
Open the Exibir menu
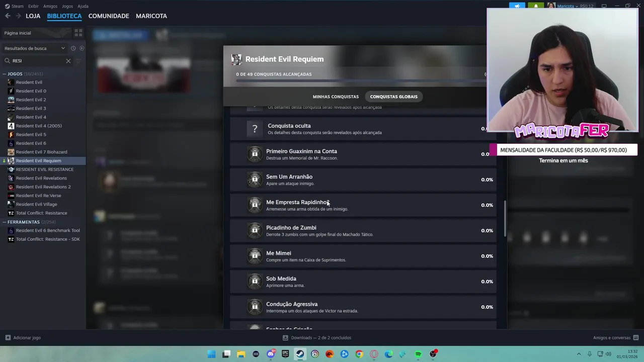[33, 6]
